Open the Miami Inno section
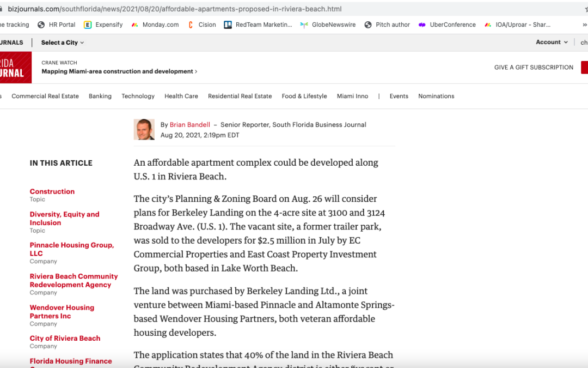 click(352, 96)
